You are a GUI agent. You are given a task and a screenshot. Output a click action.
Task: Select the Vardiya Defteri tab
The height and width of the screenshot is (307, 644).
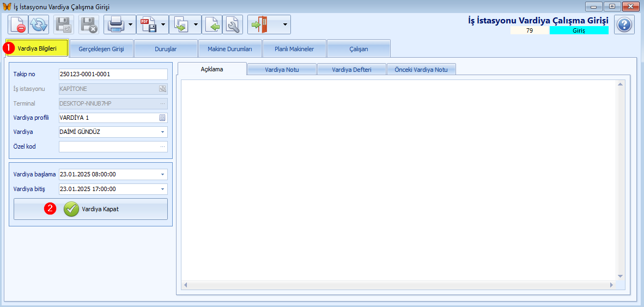coord(351,70)
